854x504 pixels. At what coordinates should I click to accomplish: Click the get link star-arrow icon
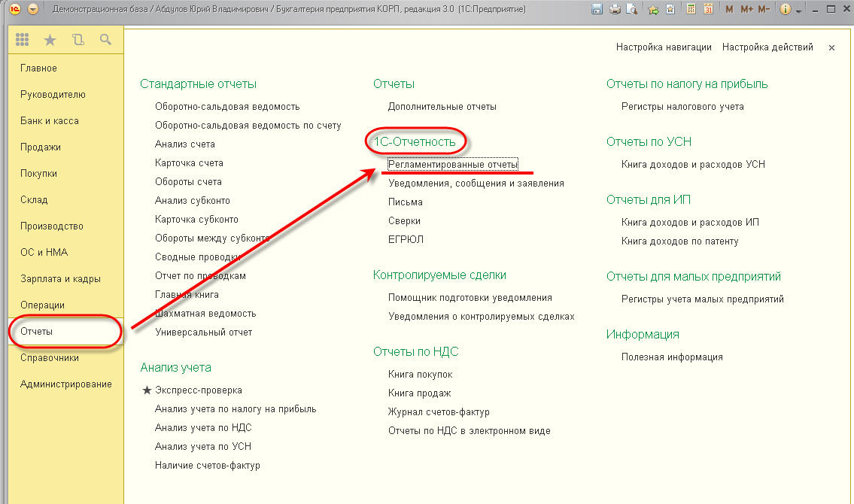[653, 9]
